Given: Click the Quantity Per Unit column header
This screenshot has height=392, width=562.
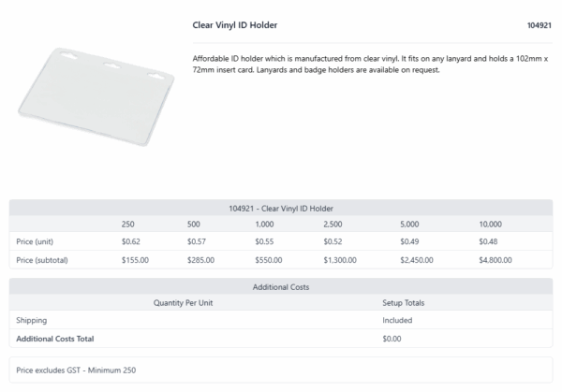Looking at the screenshot, I should (184, 303).
